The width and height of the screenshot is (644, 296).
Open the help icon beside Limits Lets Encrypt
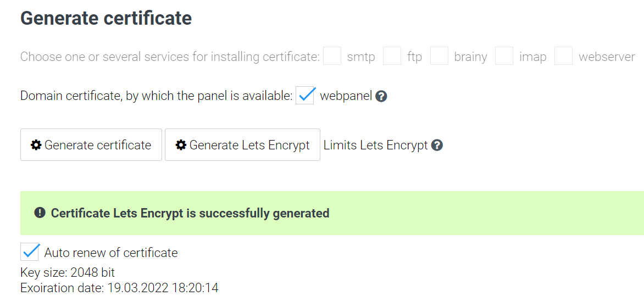coord(437,146)
